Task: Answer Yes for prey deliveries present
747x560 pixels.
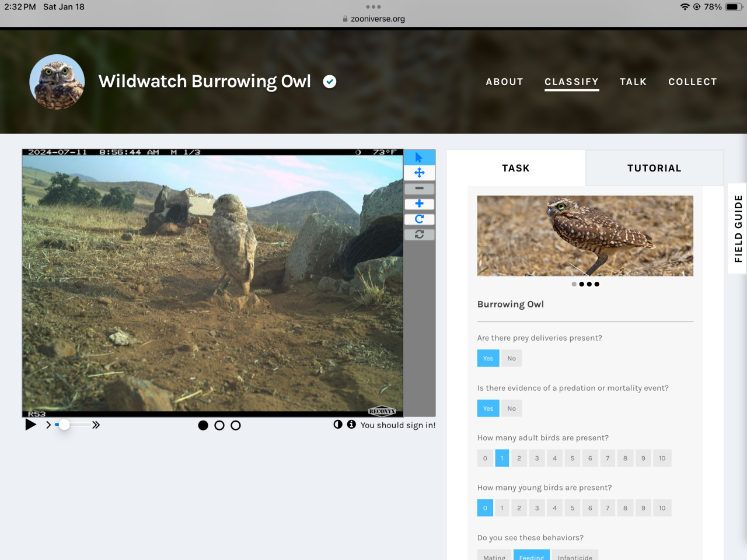Action: click(488, 358)
